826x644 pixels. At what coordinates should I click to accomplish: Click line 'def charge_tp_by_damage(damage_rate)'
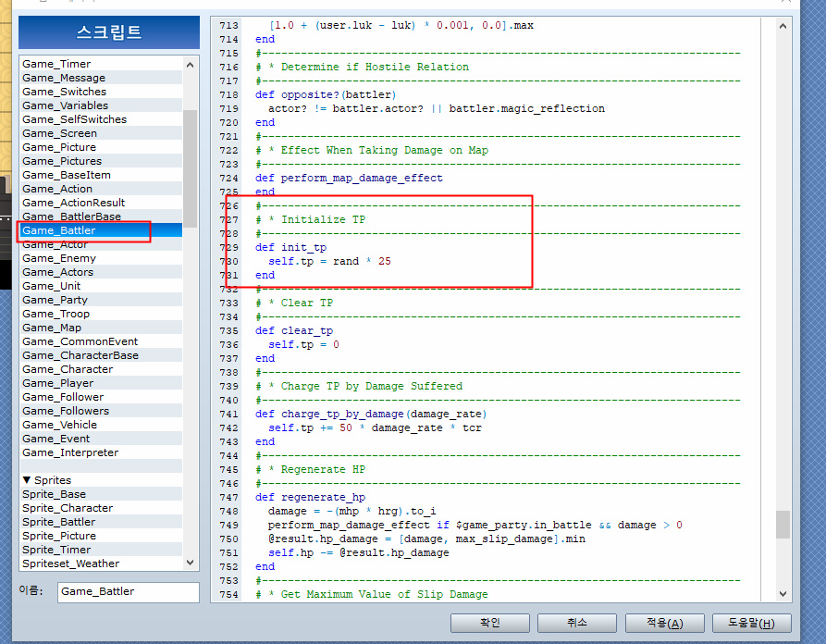pos(371,414)
